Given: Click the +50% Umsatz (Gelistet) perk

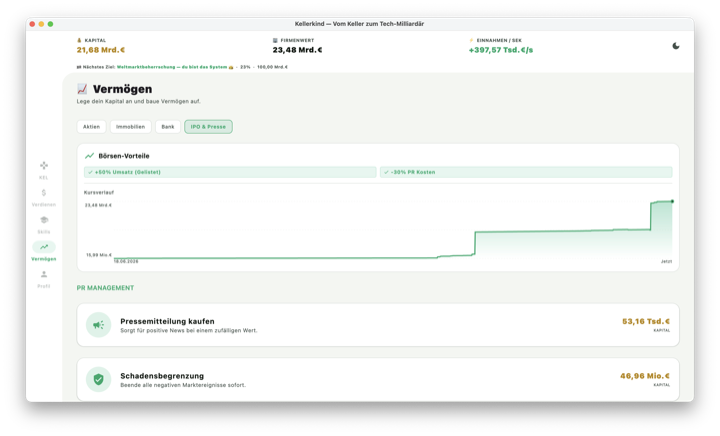Looking at the screenshot, I should [230, 172].
